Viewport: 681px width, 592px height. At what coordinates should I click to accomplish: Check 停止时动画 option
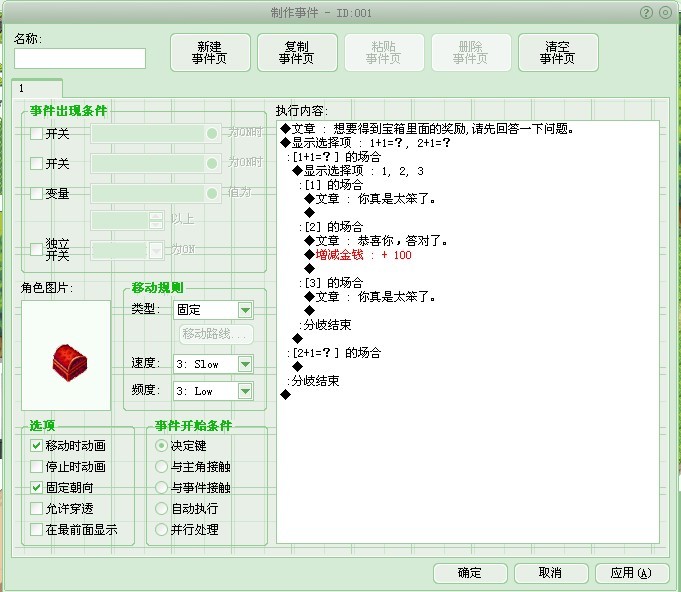point(36,466)
